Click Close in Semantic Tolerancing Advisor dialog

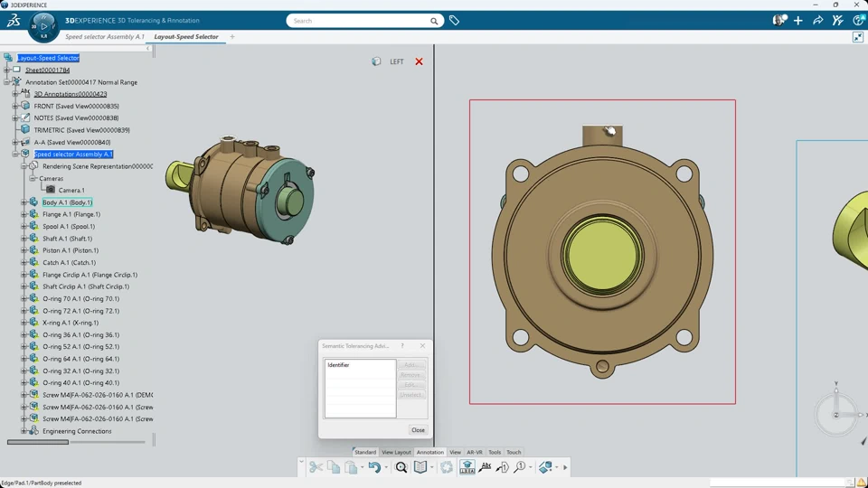coord(418,430)
